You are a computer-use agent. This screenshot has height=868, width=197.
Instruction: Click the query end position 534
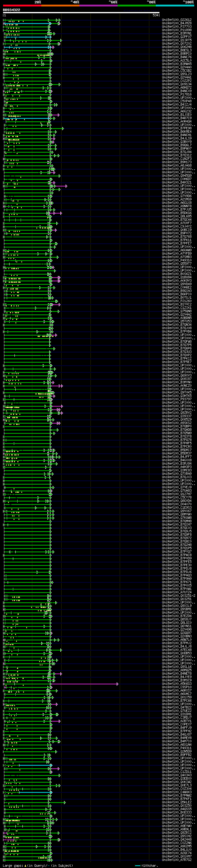(155, 15)
